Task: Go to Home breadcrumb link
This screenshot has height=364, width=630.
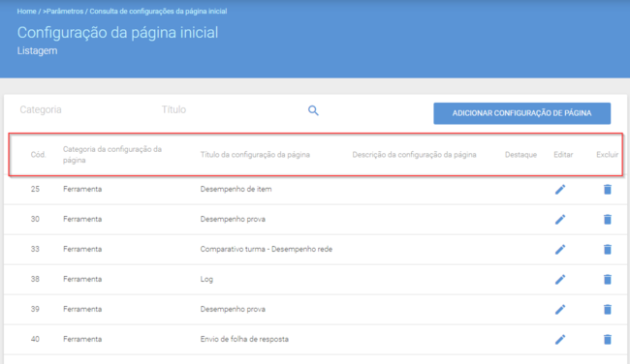Action: [26, 12]
